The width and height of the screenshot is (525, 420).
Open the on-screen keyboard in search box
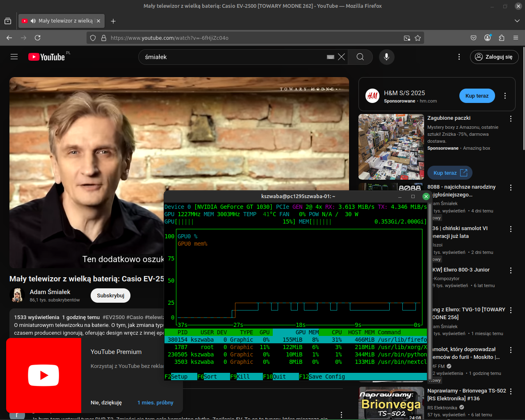click(x=331, y=57)
